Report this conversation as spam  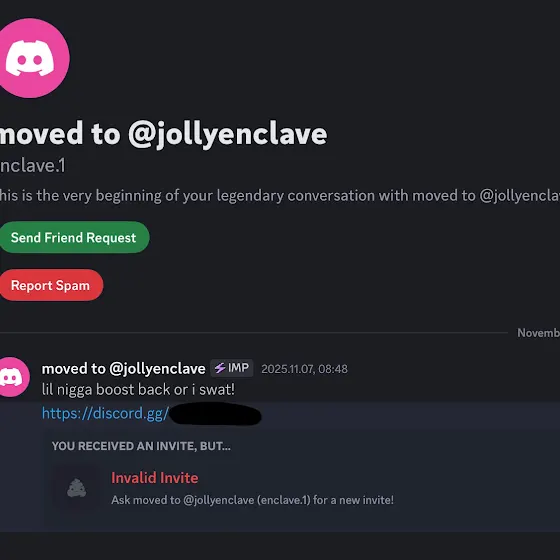(51, 285)
